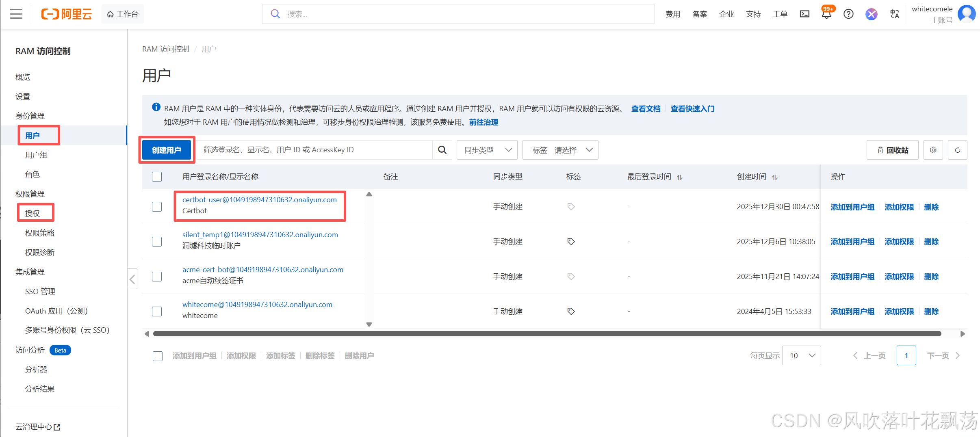Delete the certbot-user row
The width and height of the screenshot is (980, 437).
click(x=931, y=207)
